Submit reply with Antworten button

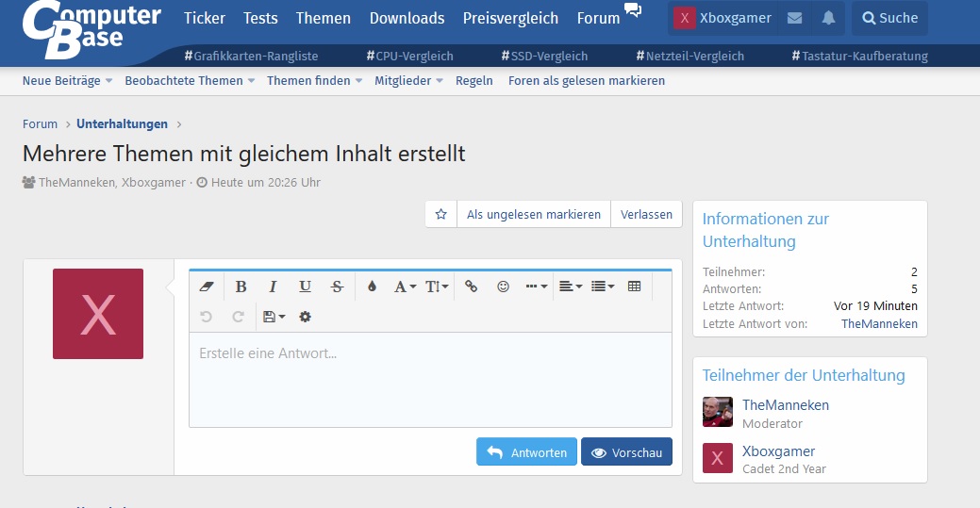(526, 451)
